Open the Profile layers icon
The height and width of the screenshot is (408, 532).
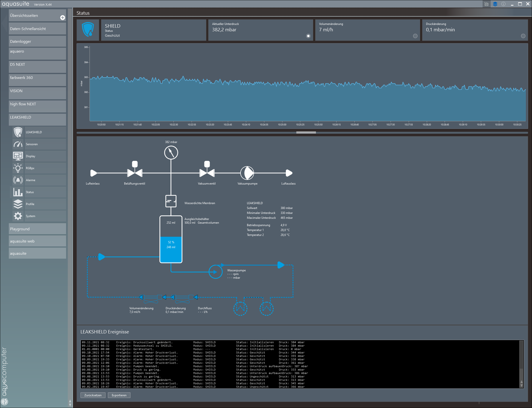tap(18, 204)
